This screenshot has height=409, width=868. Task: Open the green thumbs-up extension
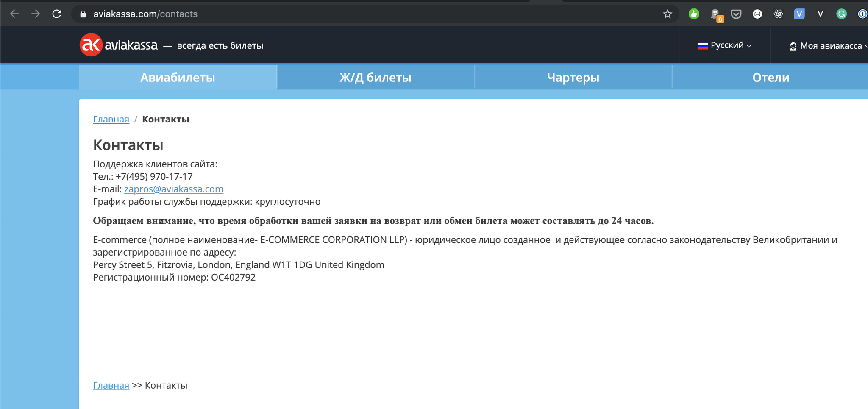(x=694, y=14)
